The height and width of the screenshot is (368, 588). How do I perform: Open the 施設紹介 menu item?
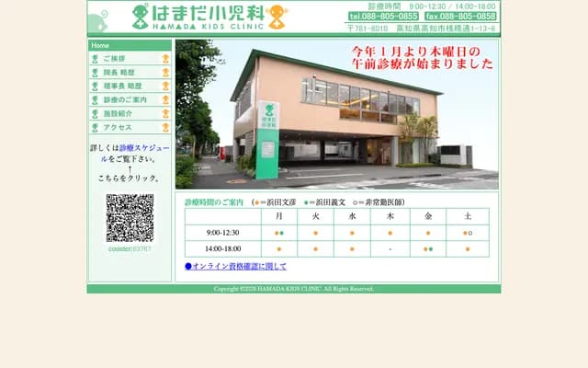click(x=130, y=114)
